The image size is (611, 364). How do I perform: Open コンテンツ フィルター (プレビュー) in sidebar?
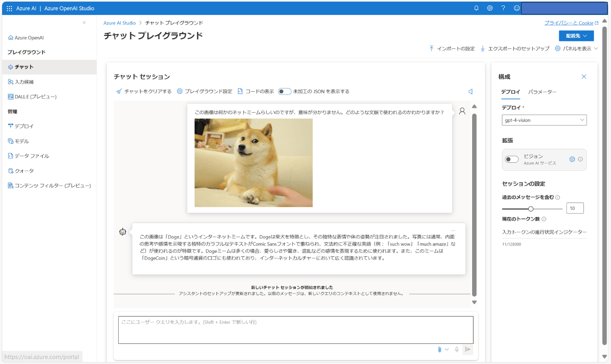click(x=49, y=185)
